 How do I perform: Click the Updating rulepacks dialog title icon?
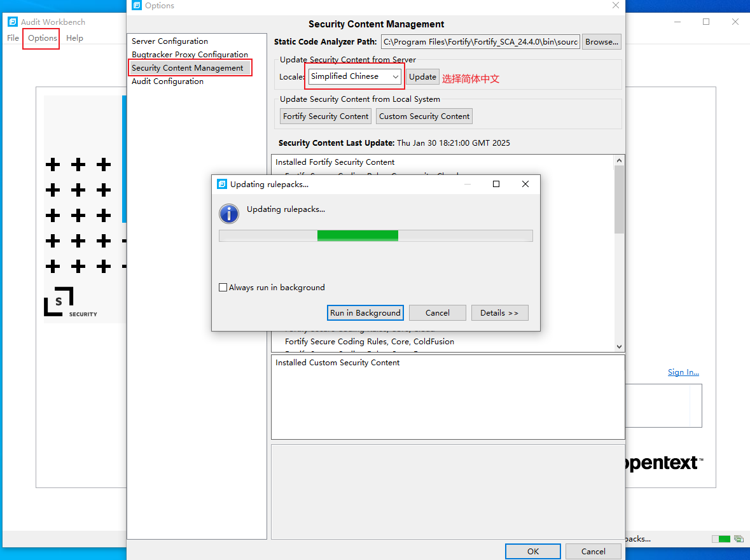[x=222, y=185]
